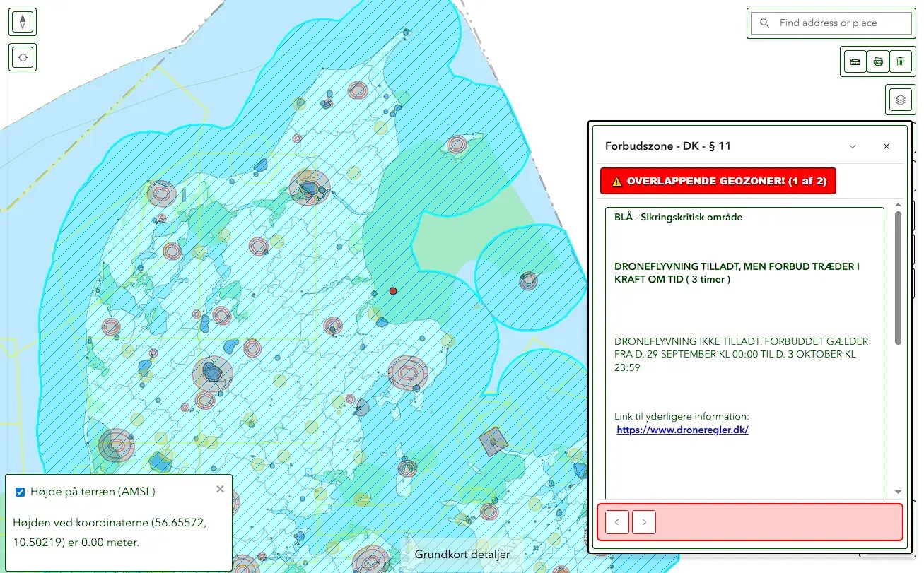Show the previous geozone with the left arrow
The image size is (924, 573).
[616, 521]
